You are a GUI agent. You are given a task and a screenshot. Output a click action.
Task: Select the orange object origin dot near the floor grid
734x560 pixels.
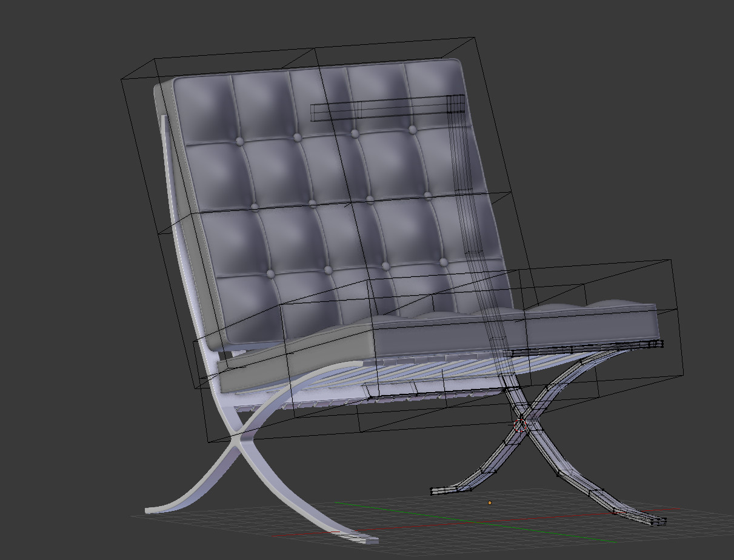(x=490, y=502)
